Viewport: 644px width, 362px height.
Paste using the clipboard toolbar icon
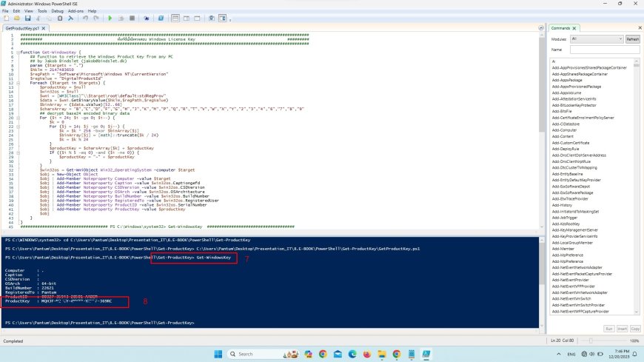coord(60,18)
